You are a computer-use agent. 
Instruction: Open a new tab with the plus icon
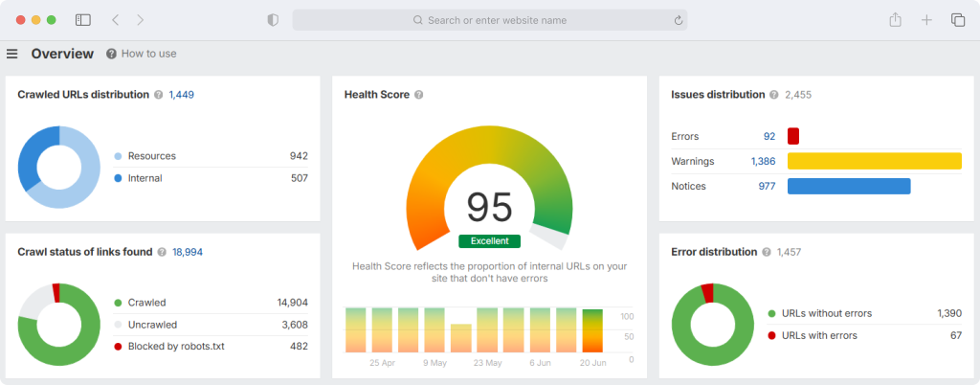pos(926,20)
